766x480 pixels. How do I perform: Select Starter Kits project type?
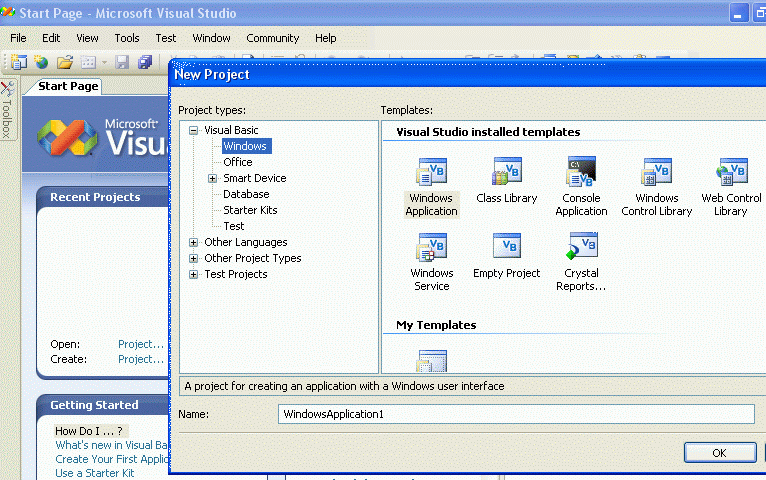click(250, 210)
